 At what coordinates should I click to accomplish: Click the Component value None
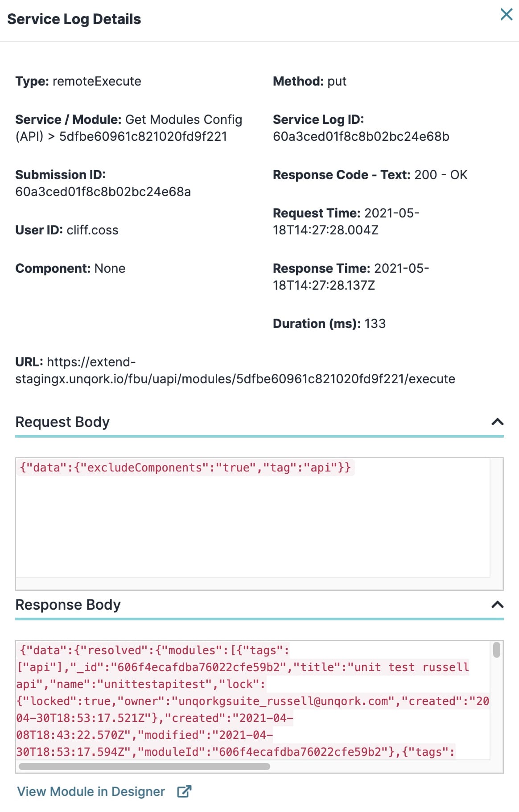[x=110, y=268]
